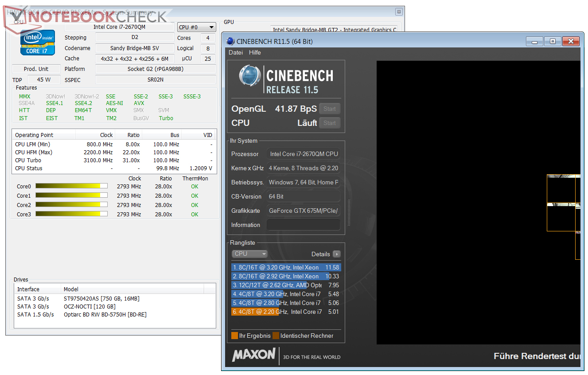The width and height of the screenshot is (588, 375).
Task: Click the Interface column header in Drives
Action: click(38, 289)
